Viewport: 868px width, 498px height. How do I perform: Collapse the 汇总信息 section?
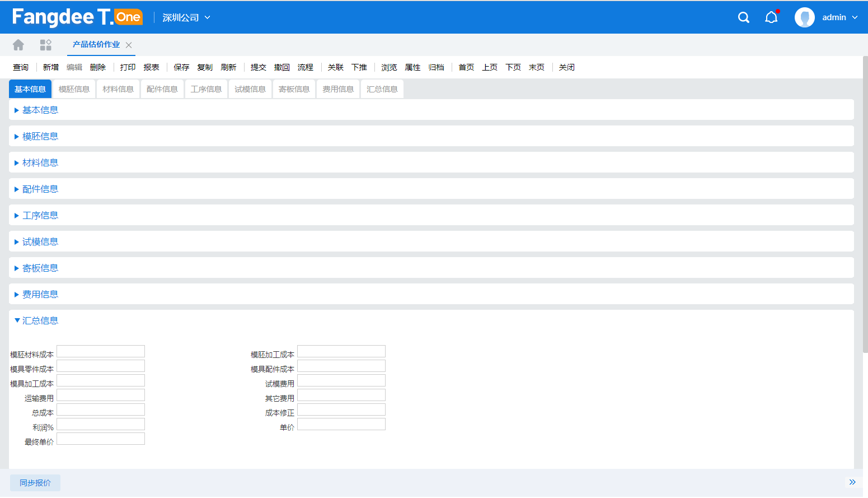[x=40, y=320]
